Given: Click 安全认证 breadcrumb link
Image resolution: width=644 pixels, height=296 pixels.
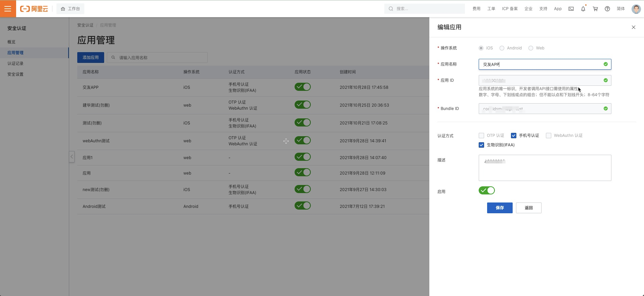Looking at the screenshot, I should pos(85,25).
